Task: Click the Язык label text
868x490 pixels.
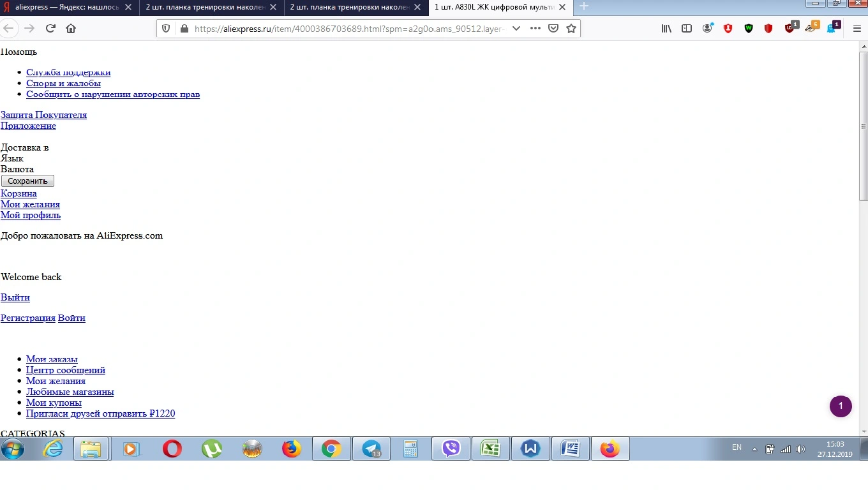Action: (12, 158)
